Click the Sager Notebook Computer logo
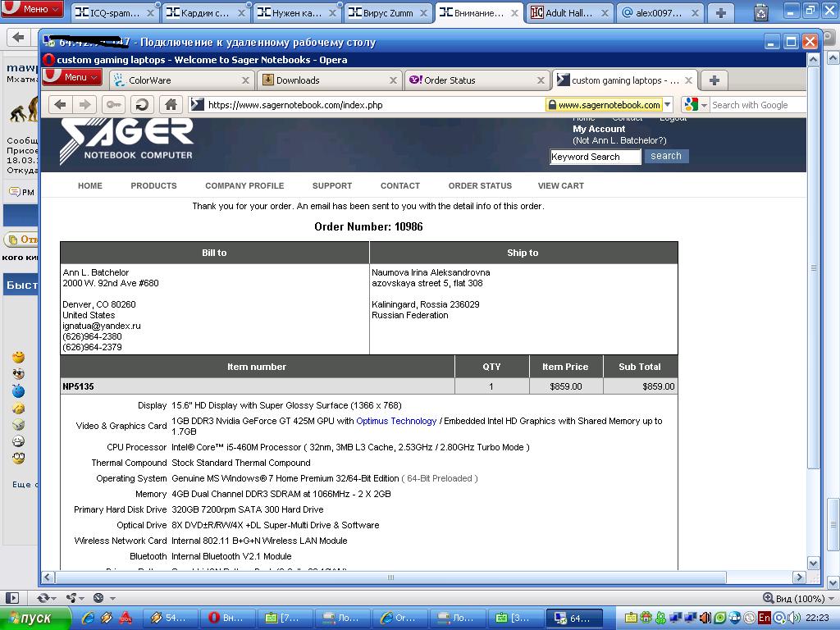The height and width of the screenshot is (630, 840). click(126, 141)
